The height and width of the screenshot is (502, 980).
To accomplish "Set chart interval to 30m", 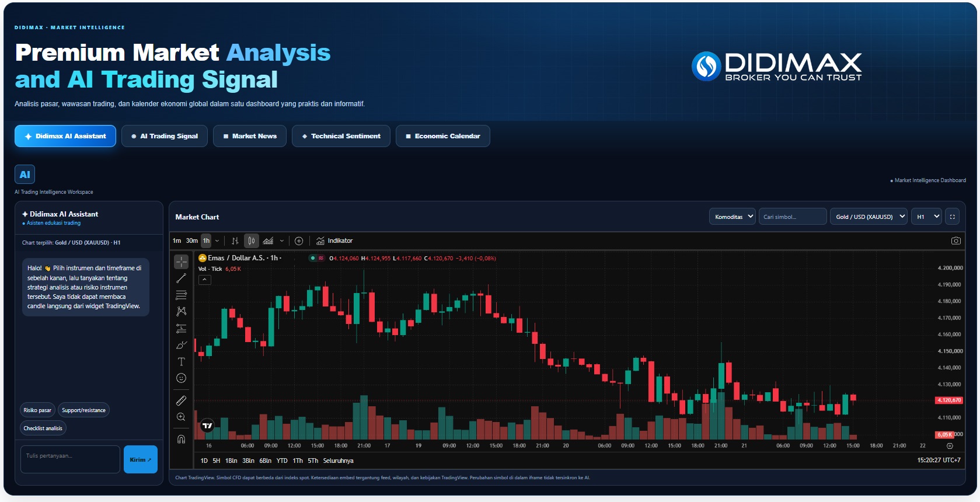I will [x=192, y=240].
